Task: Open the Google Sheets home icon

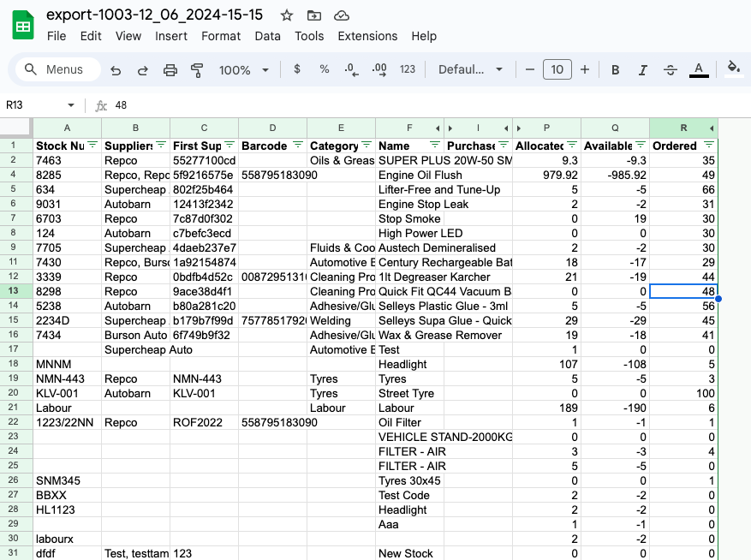Action: [x=23, y=26]
